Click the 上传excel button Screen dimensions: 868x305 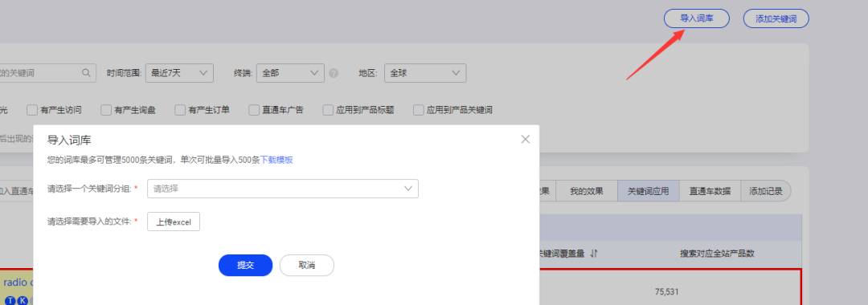click(174, 222)
